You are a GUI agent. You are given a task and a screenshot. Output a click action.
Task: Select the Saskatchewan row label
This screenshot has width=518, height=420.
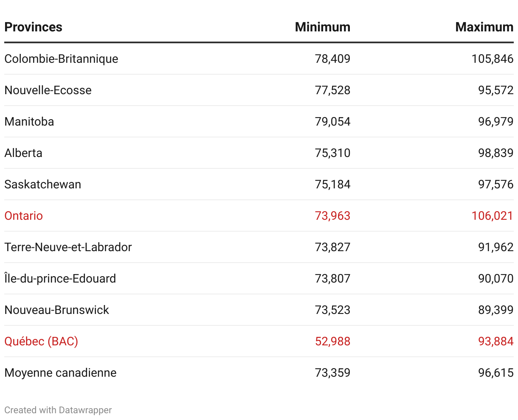click(x=42, y=184)
